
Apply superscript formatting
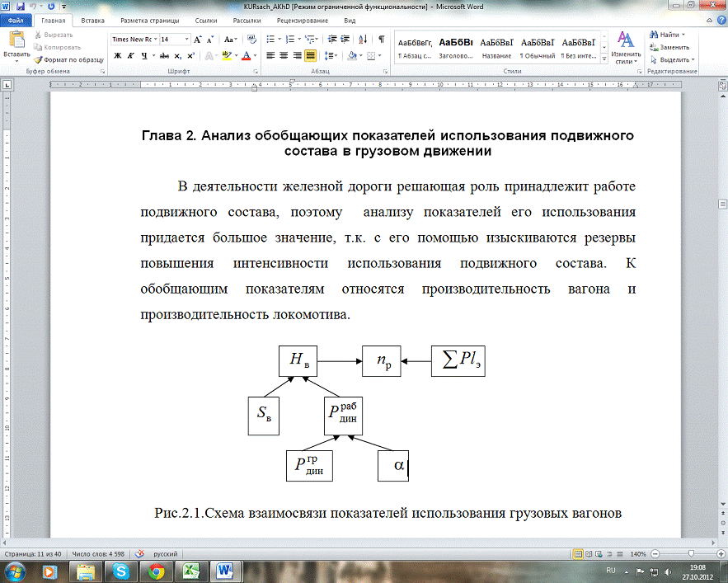[x=190, y=56]
